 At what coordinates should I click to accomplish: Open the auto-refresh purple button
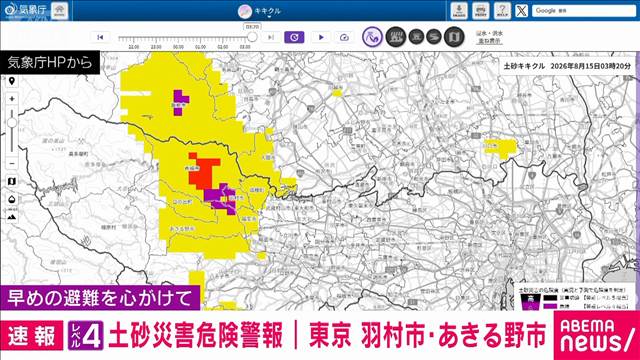pos(294,37)
